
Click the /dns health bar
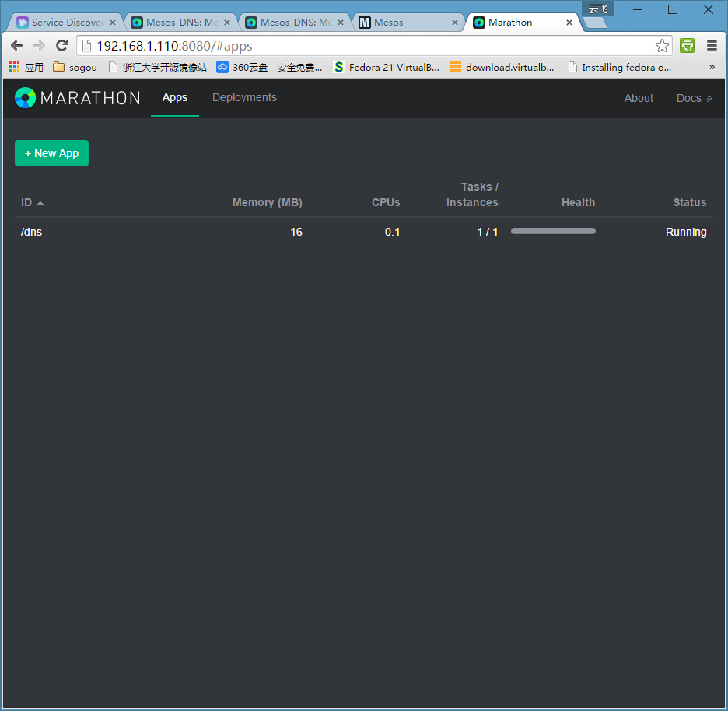click(553, 231)
